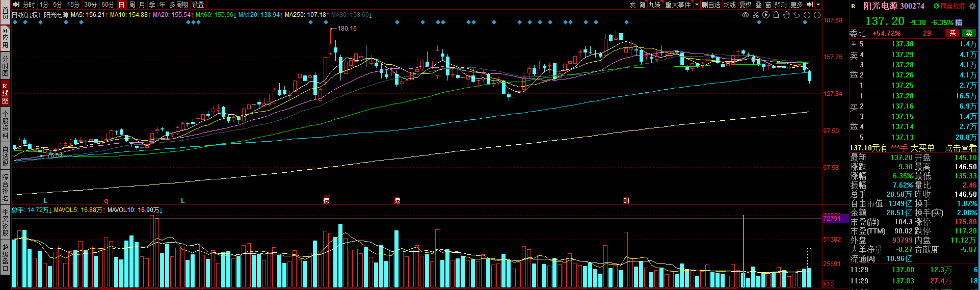Click the arrow-bar icon after 更多

pos(810,5)
